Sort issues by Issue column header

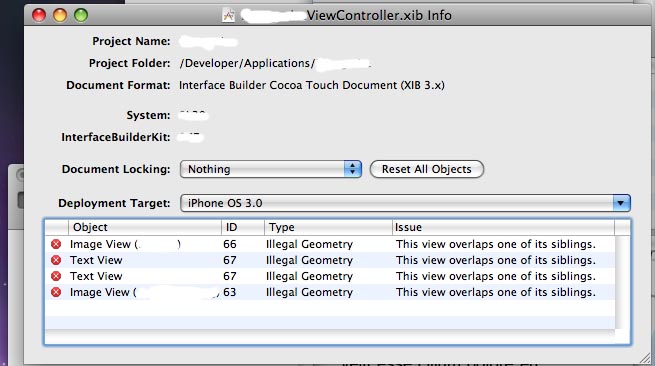(503, 227)
